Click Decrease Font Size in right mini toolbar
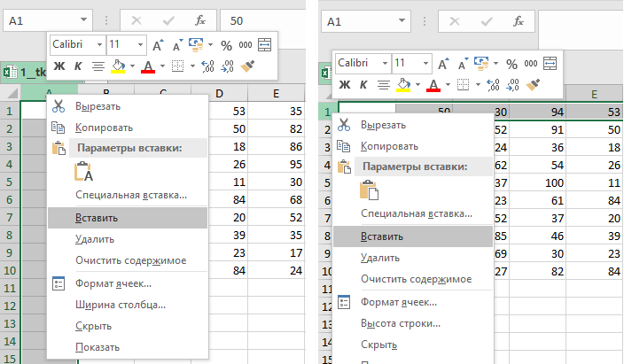Image resolution: width=624 pixels, height=364 pixels. (462, 64)
